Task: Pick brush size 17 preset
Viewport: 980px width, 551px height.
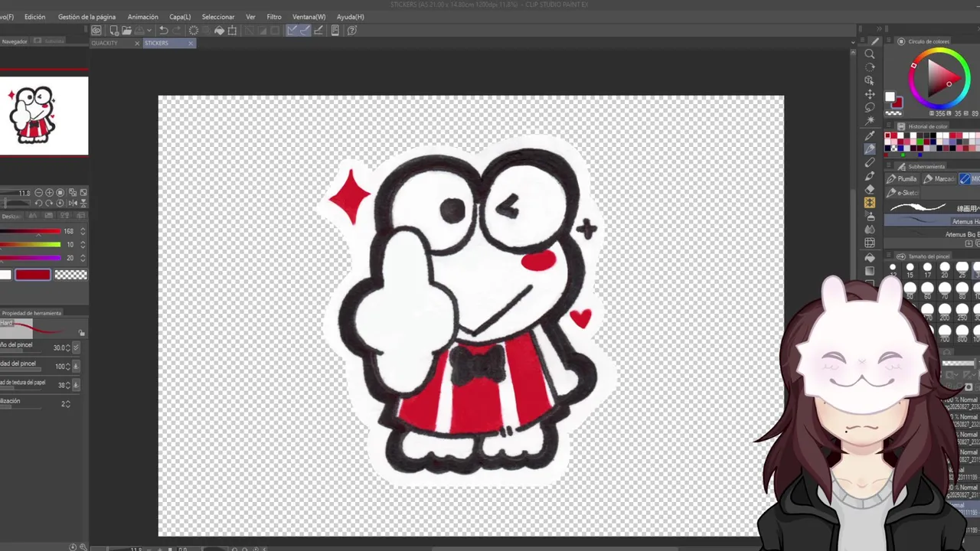Action: [x=927, y=270]
